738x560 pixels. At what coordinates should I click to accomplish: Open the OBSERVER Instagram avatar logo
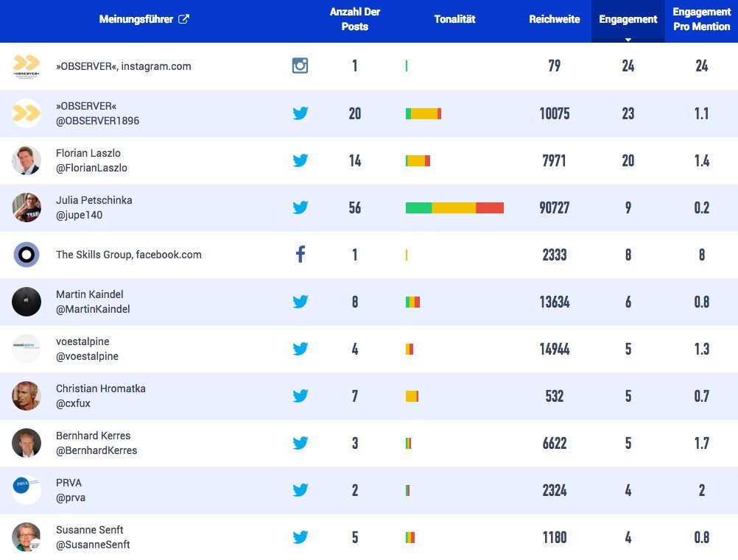pos(27,66)
